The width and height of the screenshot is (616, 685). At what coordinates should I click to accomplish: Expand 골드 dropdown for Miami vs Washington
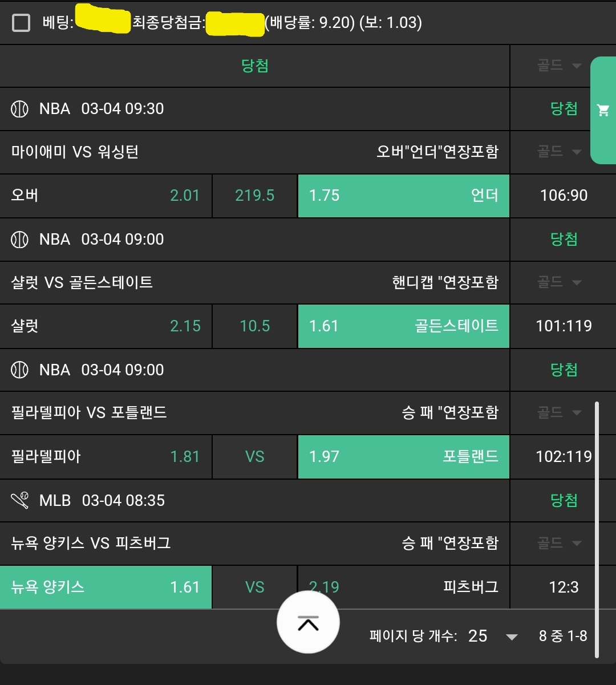[559, 152]
